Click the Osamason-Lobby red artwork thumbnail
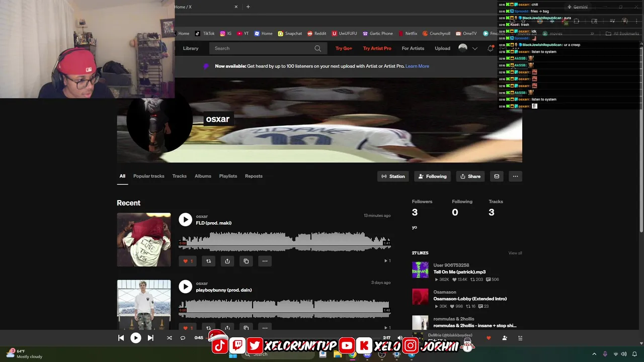 click(420, 297)
